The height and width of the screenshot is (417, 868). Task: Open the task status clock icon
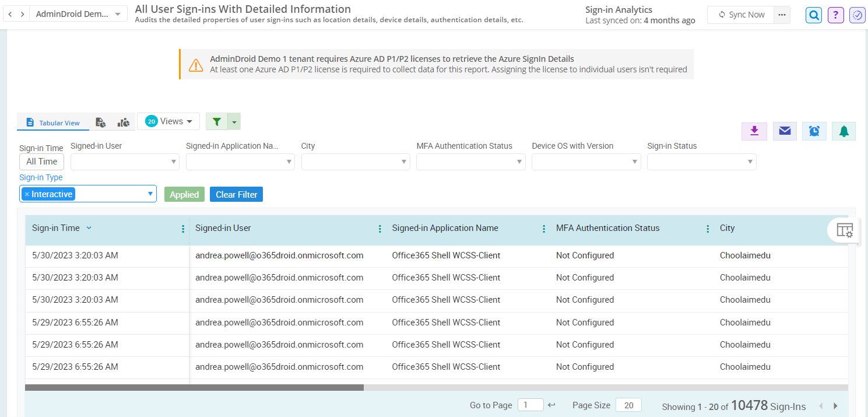(857, 15)
